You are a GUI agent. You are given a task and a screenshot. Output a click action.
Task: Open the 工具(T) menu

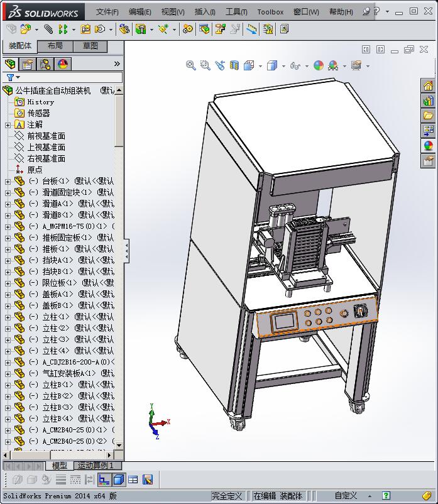coord(236,12)
